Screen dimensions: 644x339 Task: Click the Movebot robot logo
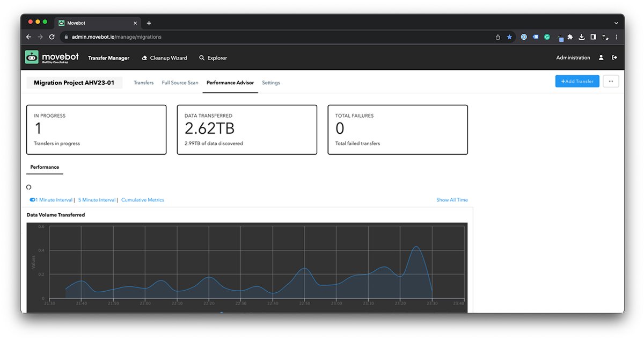click(31, 57)
